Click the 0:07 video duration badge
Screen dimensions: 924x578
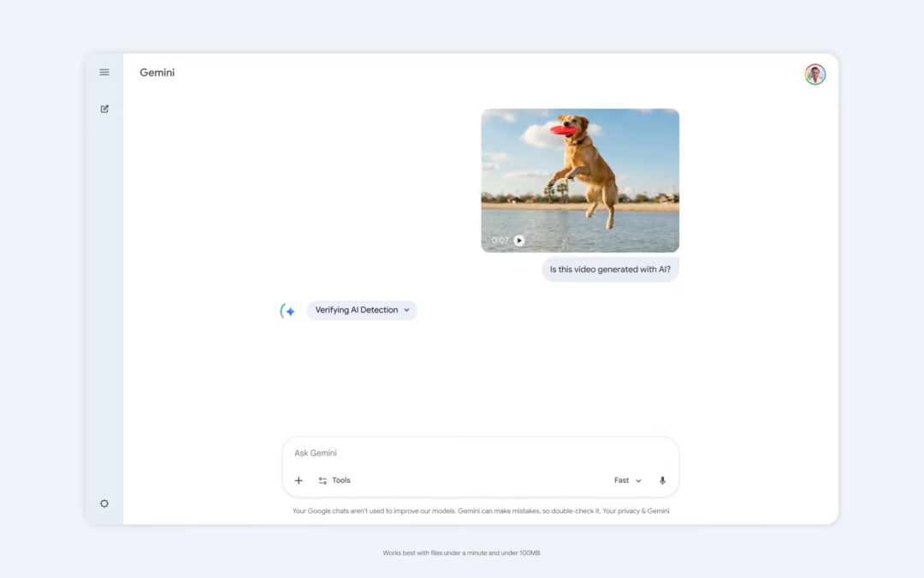[500, 241]
